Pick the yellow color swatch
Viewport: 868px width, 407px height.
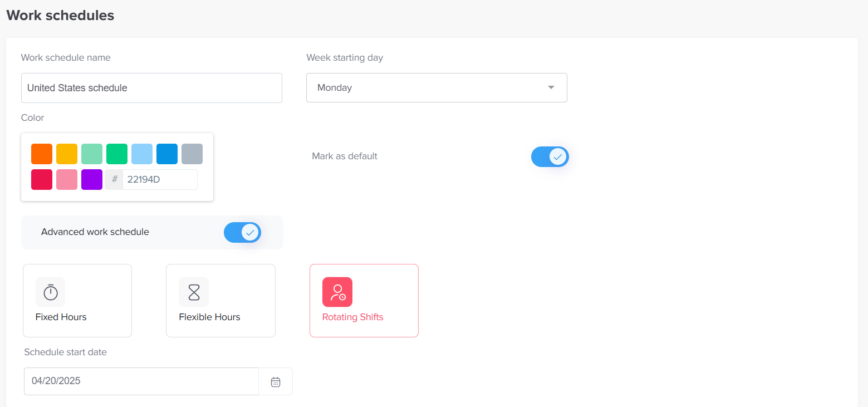coord(67,154)
